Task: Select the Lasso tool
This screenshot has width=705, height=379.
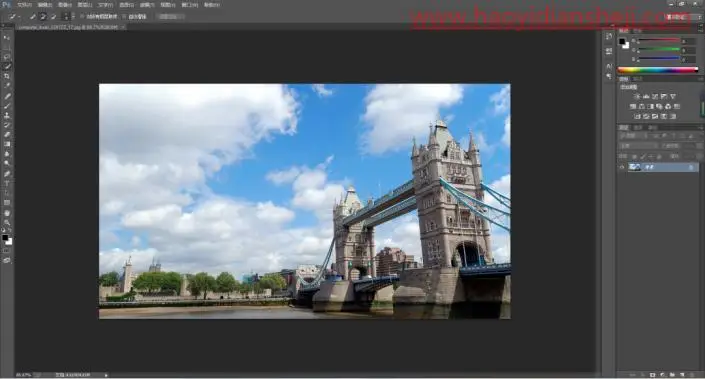Action: point(7,57)
